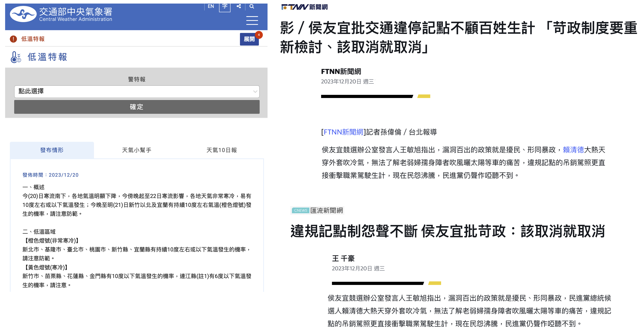Click the dropdown chevron arrow in 警特報
This screenshot has height=336, width=644.
click(x=255, y=91)
